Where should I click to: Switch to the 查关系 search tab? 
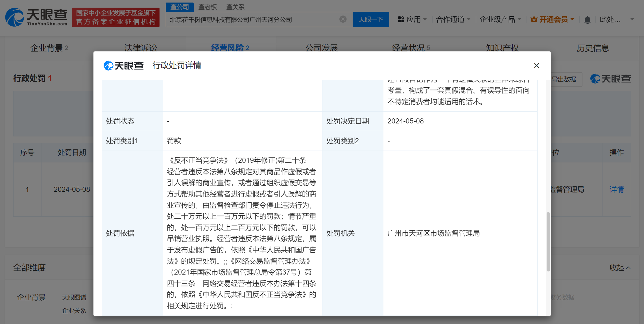235,7
